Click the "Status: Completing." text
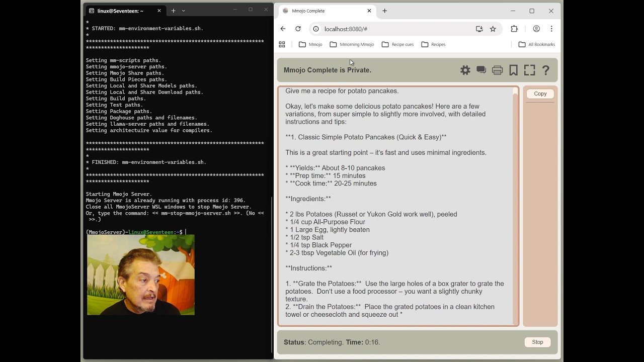 click(314, 342)
